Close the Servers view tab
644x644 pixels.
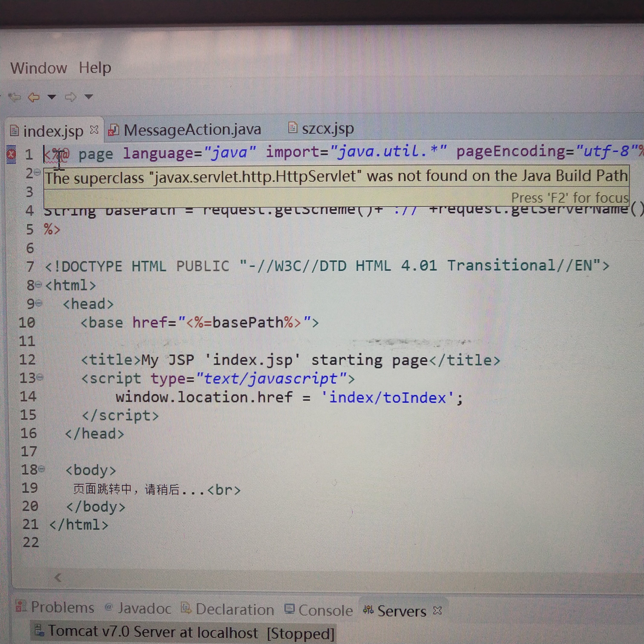click(438, 611)
